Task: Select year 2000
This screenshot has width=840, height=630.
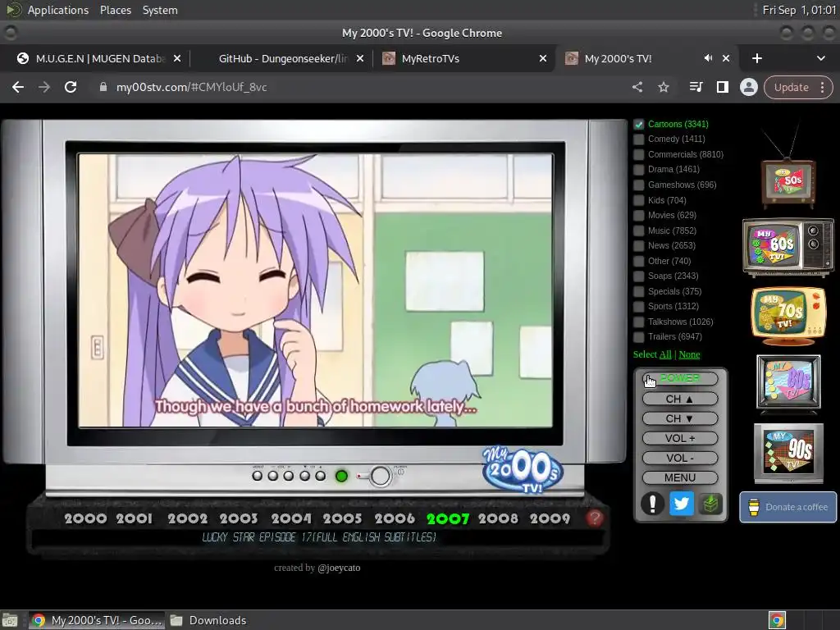Action: click(85, 518)
